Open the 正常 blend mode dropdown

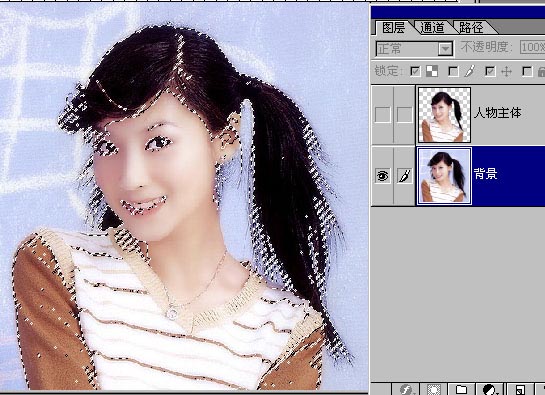coord(414,49)
